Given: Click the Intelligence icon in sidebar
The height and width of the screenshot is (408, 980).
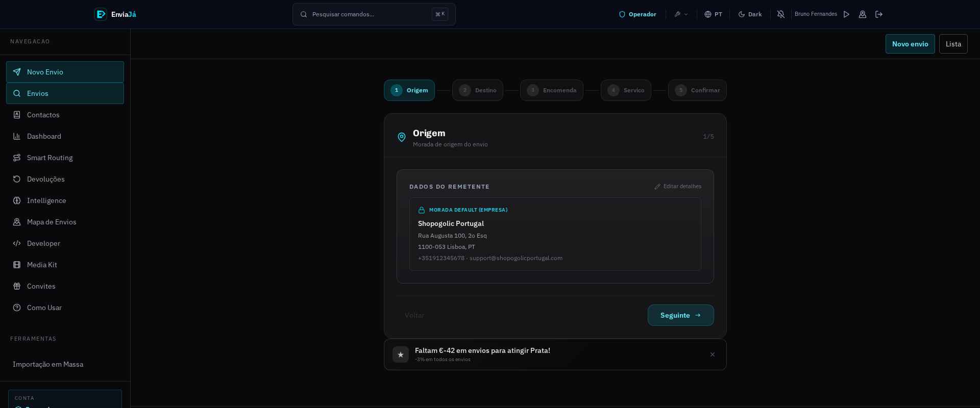Looking at the screenshot, I should click(x=17, y=200).
